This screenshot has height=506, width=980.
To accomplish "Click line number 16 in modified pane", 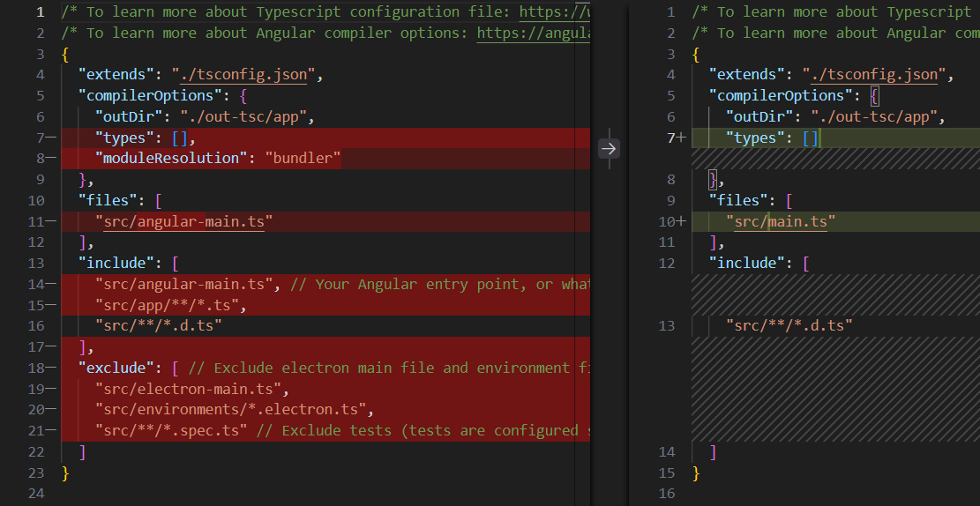I will (x=666, y=494).
